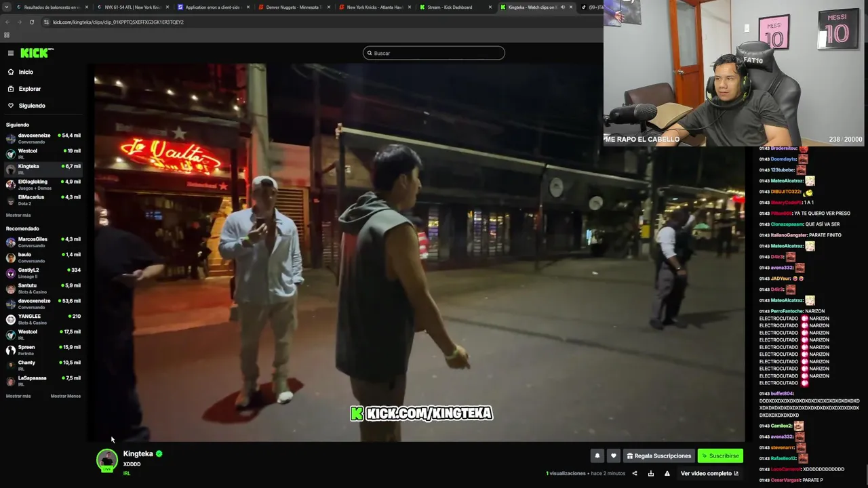Click Regala Suscripciones button
The width and height of the screenshot is (868, 488).
pos(659,456)
